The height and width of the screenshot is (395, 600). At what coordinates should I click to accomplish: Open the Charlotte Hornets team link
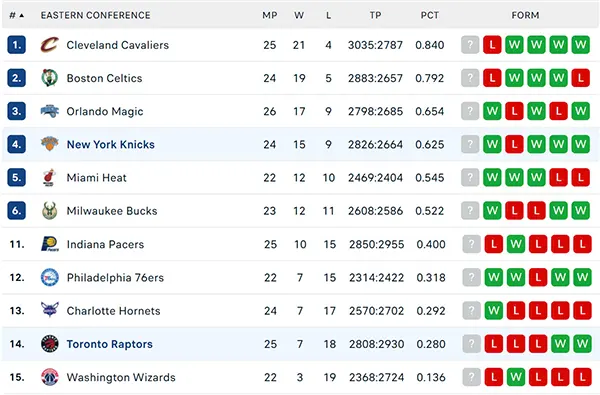click(113, 311)
